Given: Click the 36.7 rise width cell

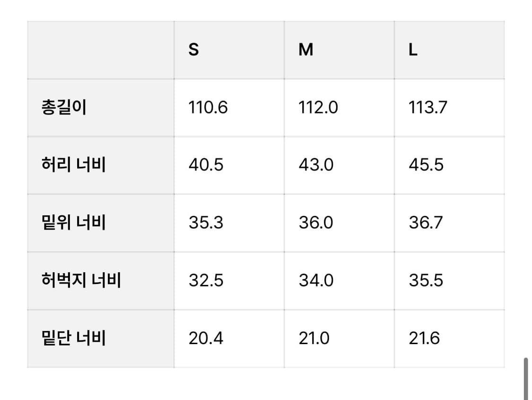Looking at the screenshot, I should point(426,222).
